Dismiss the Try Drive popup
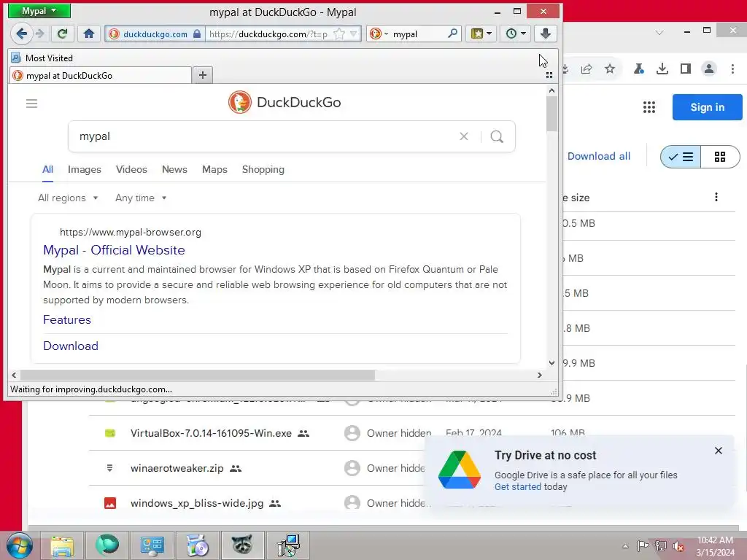Screen dimensions: 747x560 click(x=719, y=451)
